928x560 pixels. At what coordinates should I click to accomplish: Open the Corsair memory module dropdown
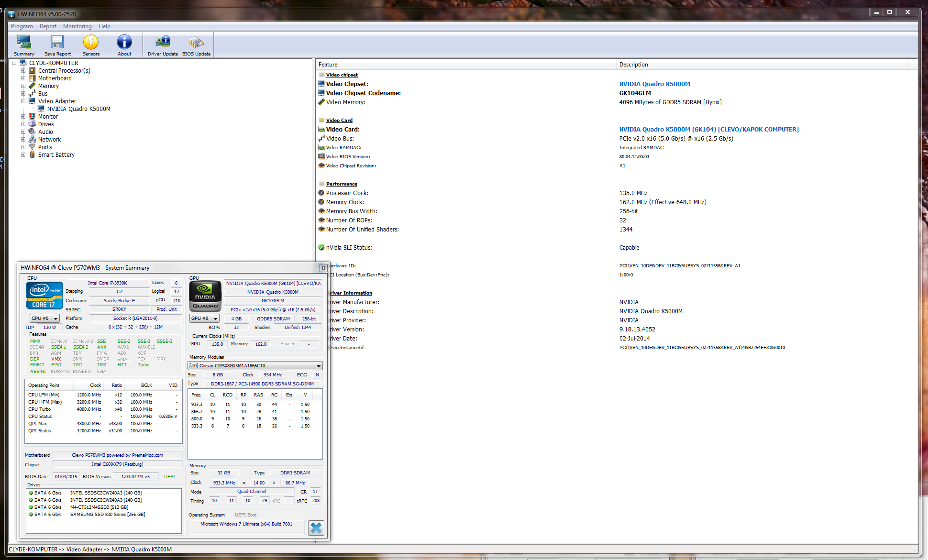tap(255, 365)
